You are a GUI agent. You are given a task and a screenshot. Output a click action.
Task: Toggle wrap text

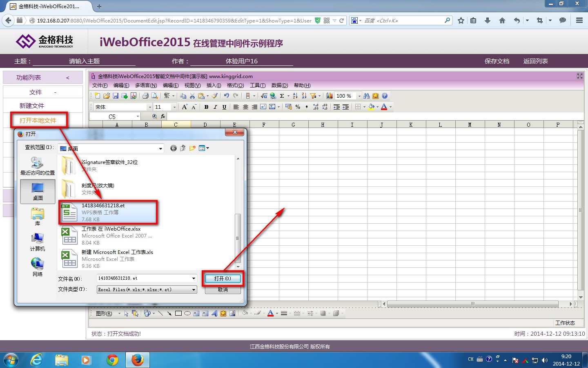pyautogui.click(x=263, y=107)
